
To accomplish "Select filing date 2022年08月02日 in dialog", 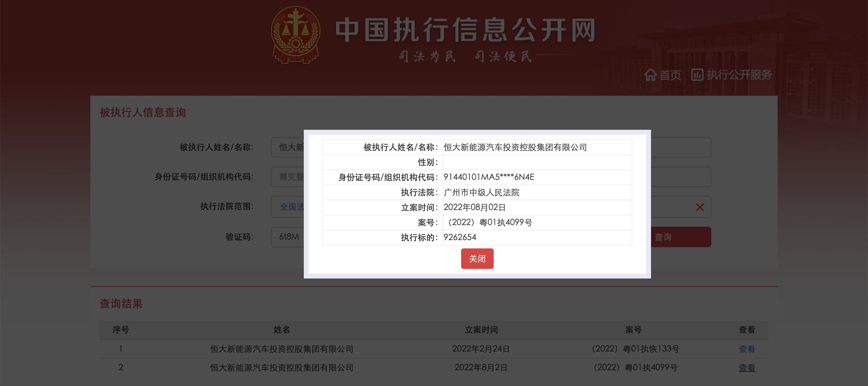I will tap(474, 207).
